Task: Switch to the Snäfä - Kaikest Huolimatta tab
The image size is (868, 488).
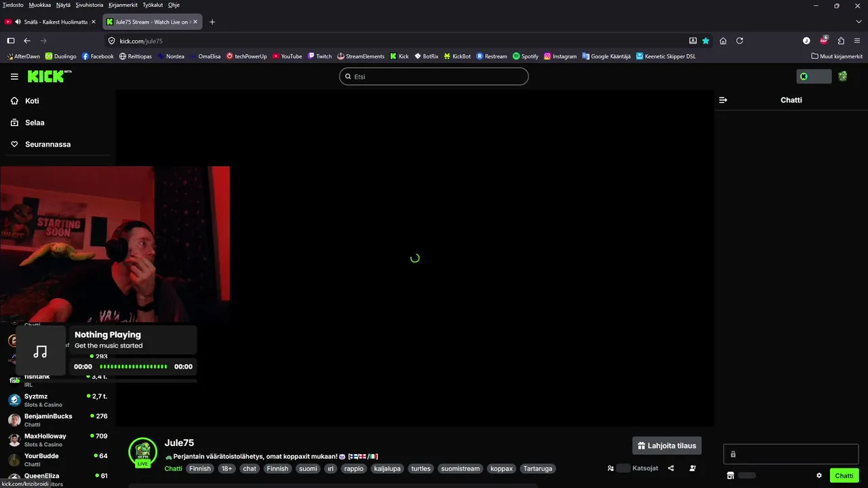Action: pos(51,22)
